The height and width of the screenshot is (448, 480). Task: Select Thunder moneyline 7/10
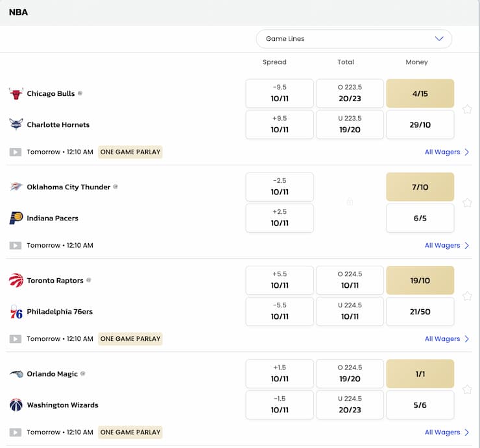click(x=420, y=187)
